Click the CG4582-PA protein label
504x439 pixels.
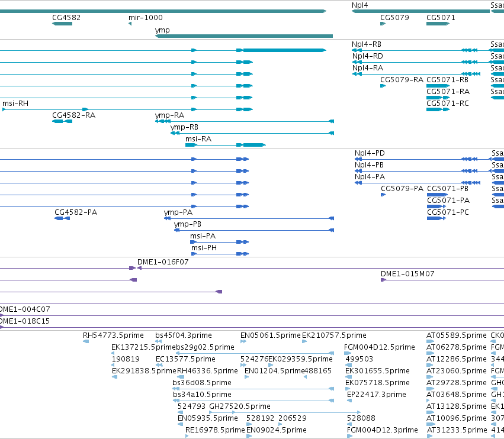(x=76, y=212)
